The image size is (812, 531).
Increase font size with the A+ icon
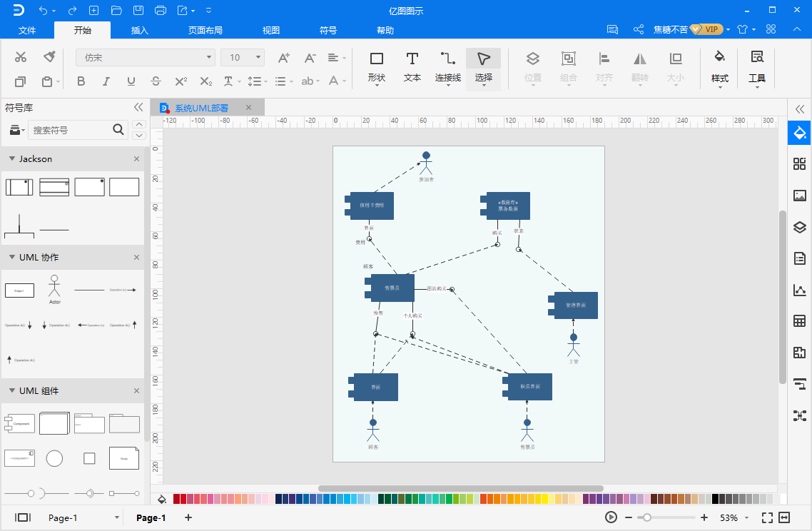[284, 58]
